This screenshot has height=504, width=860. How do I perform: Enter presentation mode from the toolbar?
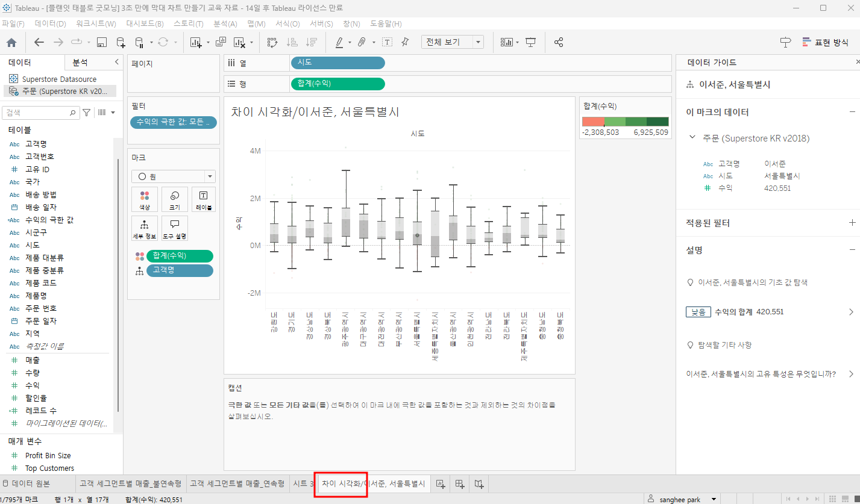pos(531,42)
